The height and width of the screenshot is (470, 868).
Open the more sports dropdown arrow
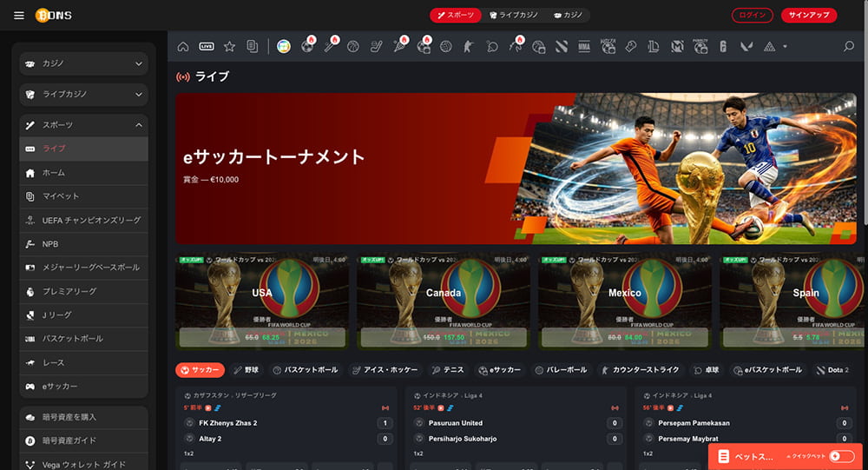click(x=785, y=47)
